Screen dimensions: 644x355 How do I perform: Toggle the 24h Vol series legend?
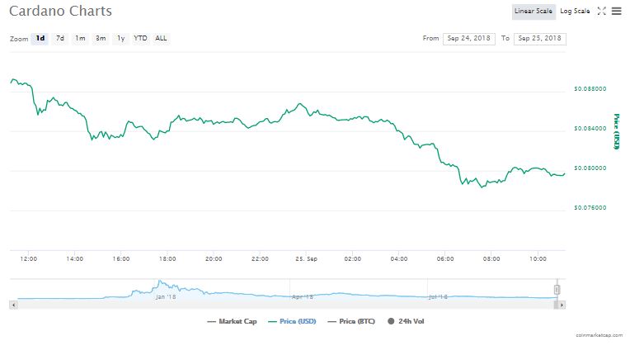tap(406, 321)
